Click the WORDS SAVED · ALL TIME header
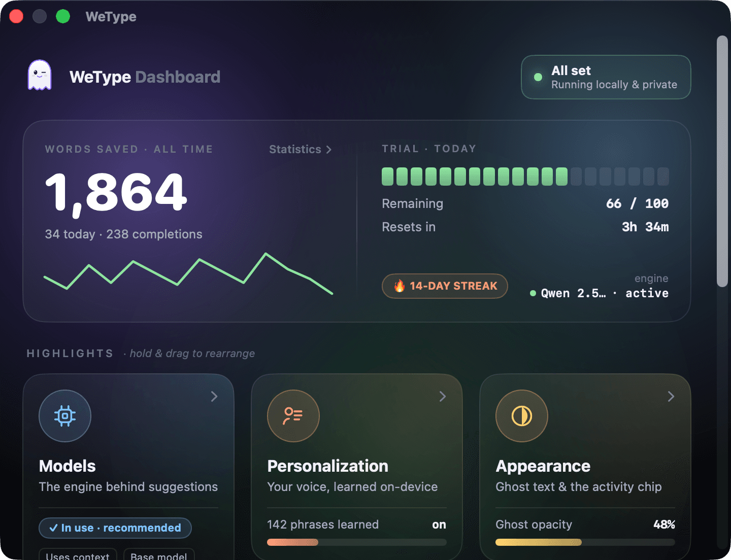The image size is (731, 560). point(129,149)
